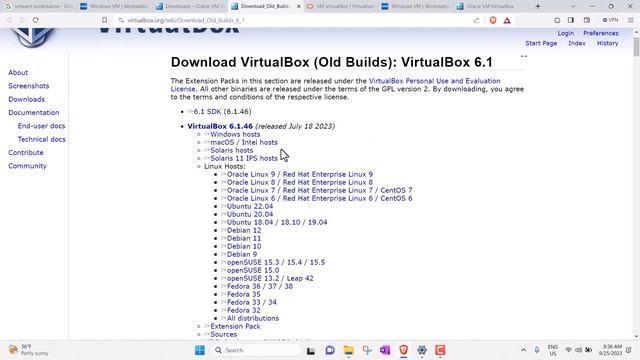Open the Preferences link
Screen dimensions: 640x360
600,33
